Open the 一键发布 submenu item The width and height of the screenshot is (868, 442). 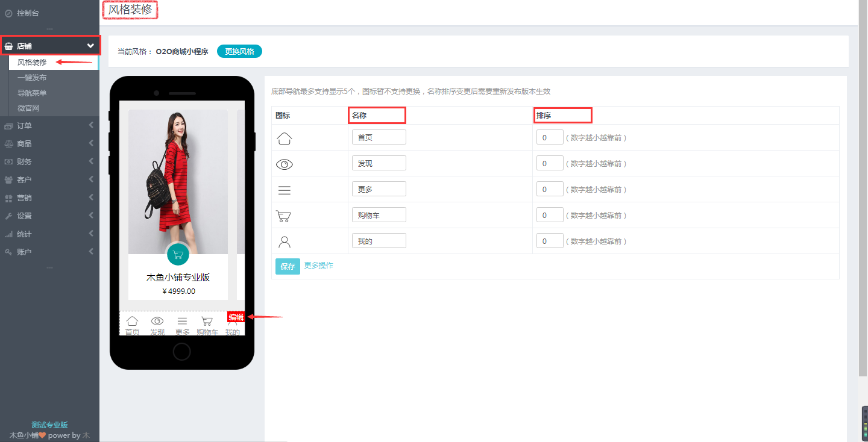pyautogui.click(x=32, y=78)
